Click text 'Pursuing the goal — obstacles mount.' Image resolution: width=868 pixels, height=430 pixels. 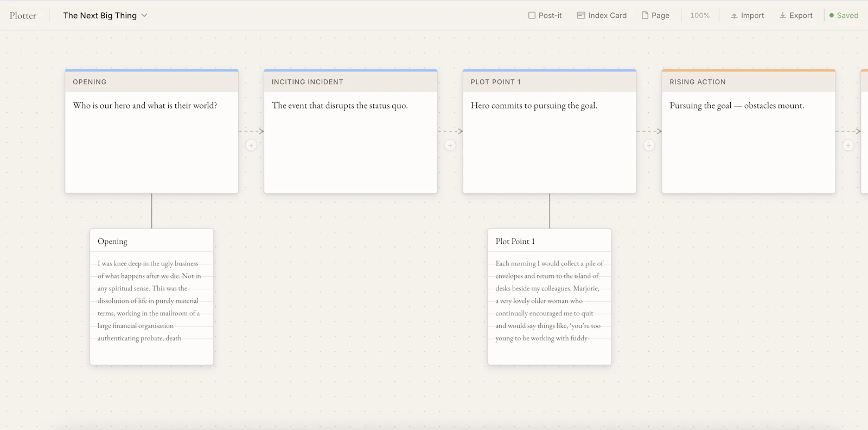coord(737,105)
